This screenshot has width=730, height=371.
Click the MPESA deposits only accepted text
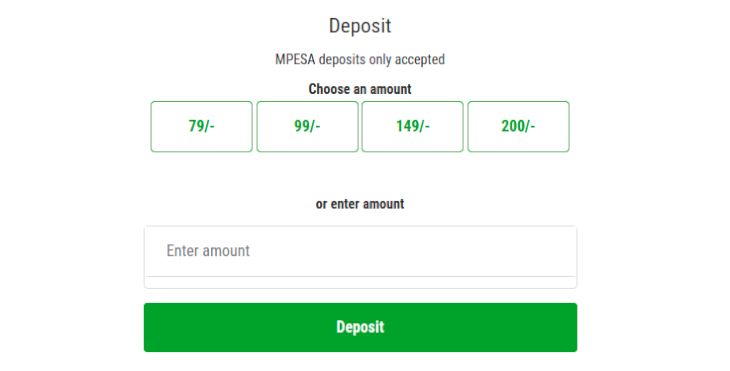(x=360, y=60)
